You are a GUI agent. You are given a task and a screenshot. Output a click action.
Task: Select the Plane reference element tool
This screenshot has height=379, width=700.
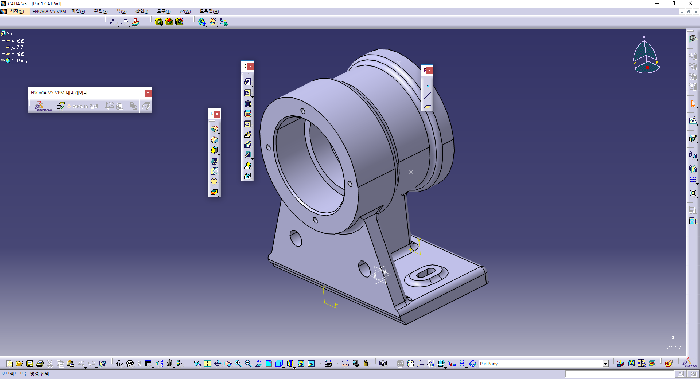pyautogui.click(x=427, y=106)
